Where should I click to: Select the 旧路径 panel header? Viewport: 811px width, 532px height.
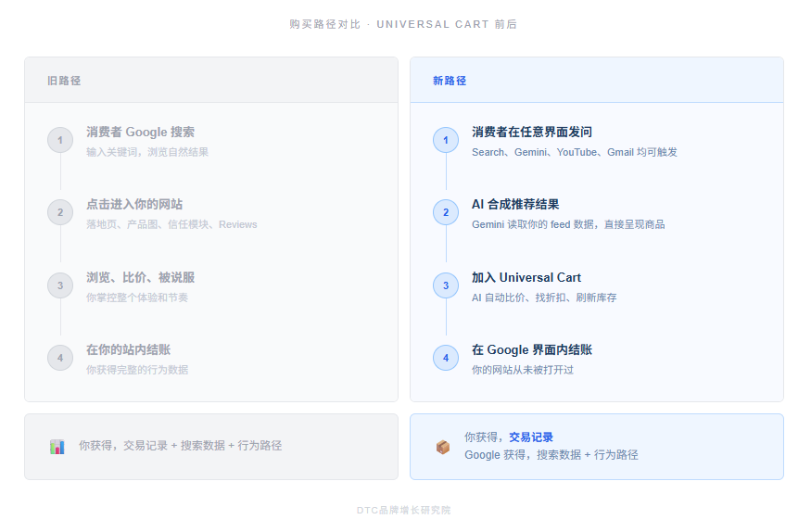coord(211,80)
